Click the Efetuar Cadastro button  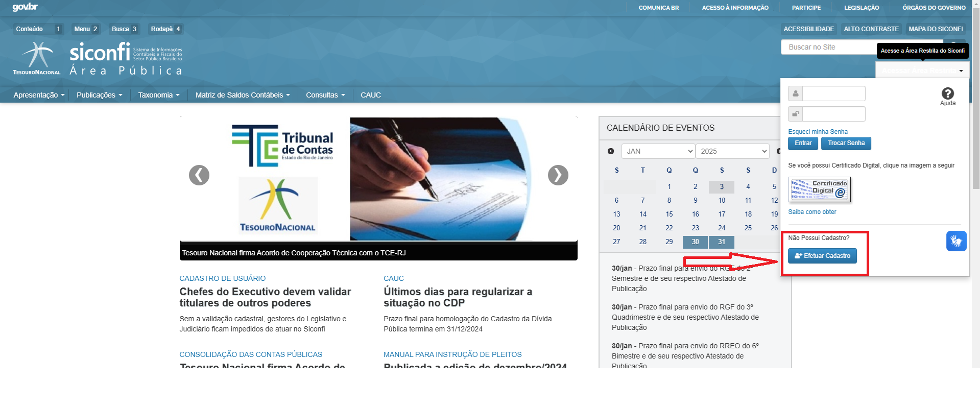point(822,256)
